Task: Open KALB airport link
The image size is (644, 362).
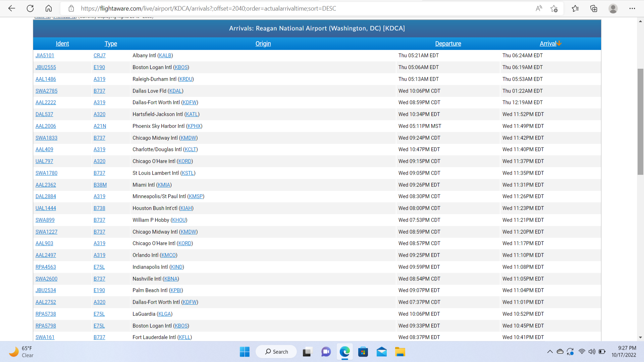Action: coord(165,56)
